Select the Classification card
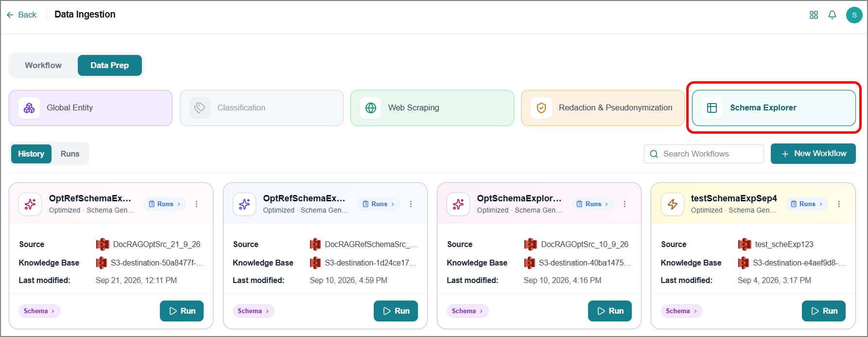This screenshot has height=337, width=868. (x=261, y=108)
